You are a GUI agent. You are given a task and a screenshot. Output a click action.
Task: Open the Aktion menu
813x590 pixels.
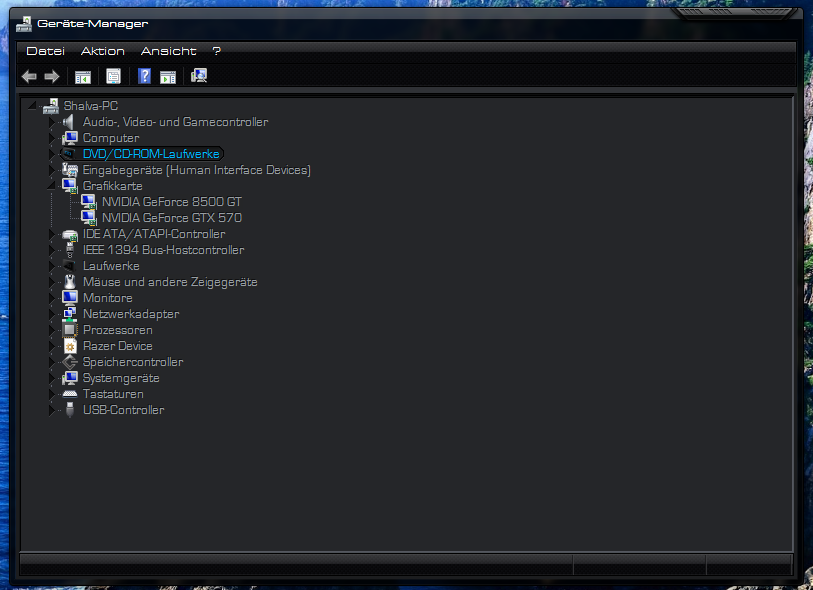103,51
